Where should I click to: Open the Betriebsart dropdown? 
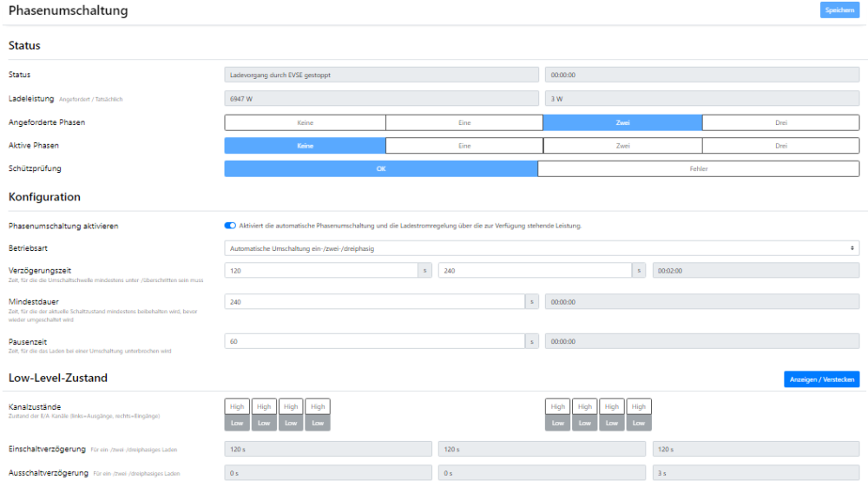pyautogui.click(x=541, y=248)
